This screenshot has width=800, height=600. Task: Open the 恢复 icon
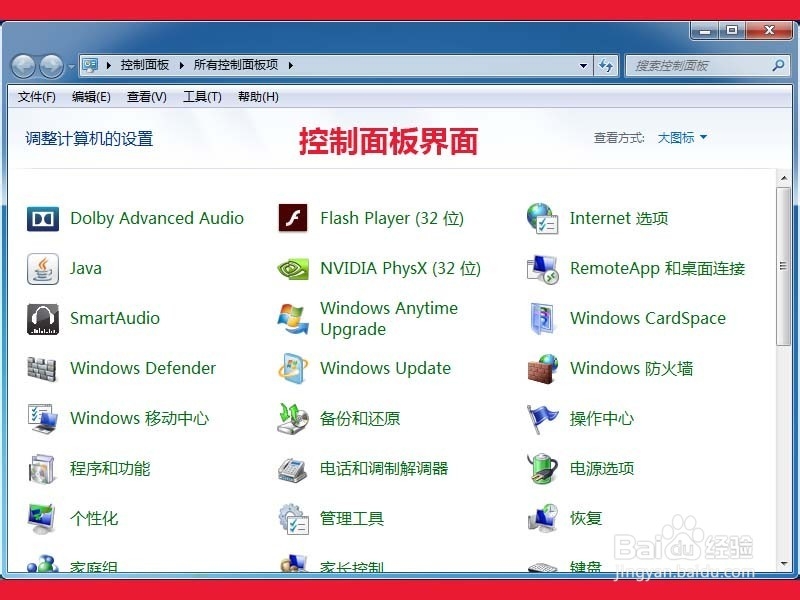point(543,517)
